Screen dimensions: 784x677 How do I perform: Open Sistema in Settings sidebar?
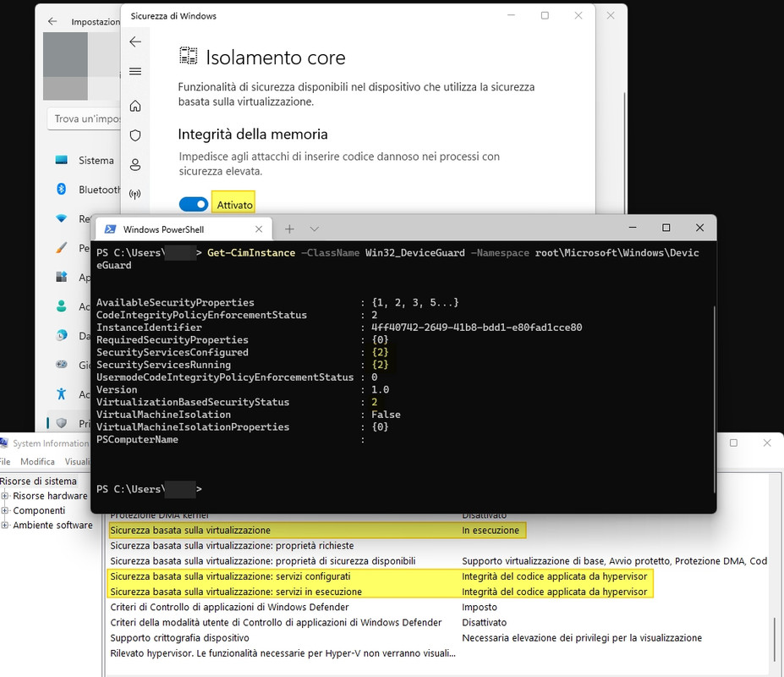point(96,160)
